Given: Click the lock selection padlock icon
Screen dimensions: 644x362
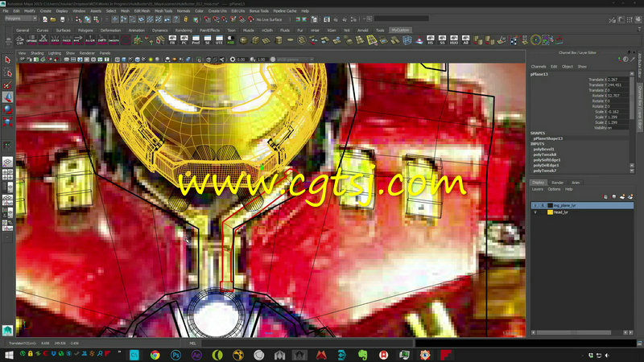Looking at the screenshot, I should coord(186,19).
